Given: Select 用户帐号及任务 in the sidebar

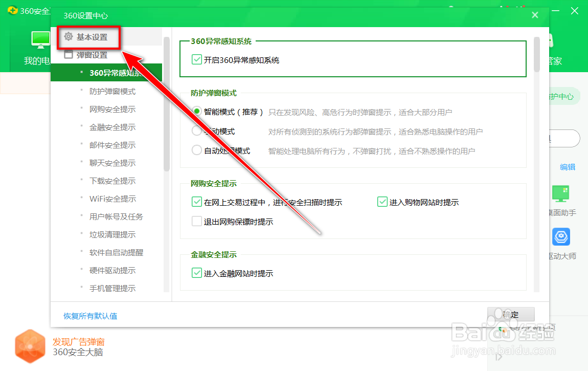Looking at the screenshot, I should tap(116, 217).
